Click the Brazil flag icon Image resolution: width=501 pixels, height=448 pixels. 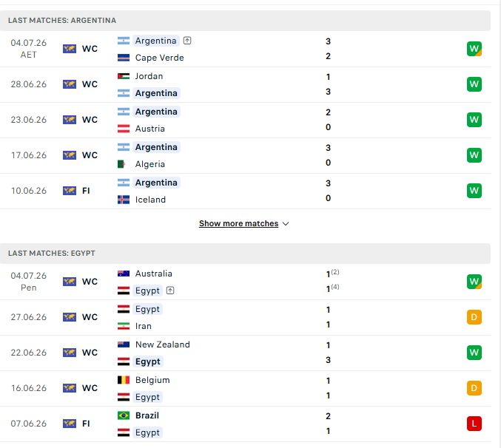pyautogui.click(x=124, y=415)
